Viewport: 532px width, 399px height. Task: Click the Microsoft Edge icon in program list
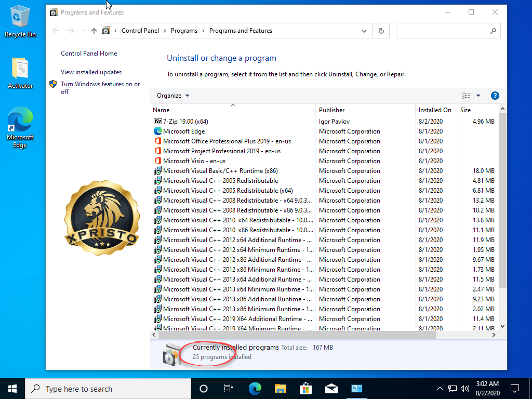(x=158, y=131)
